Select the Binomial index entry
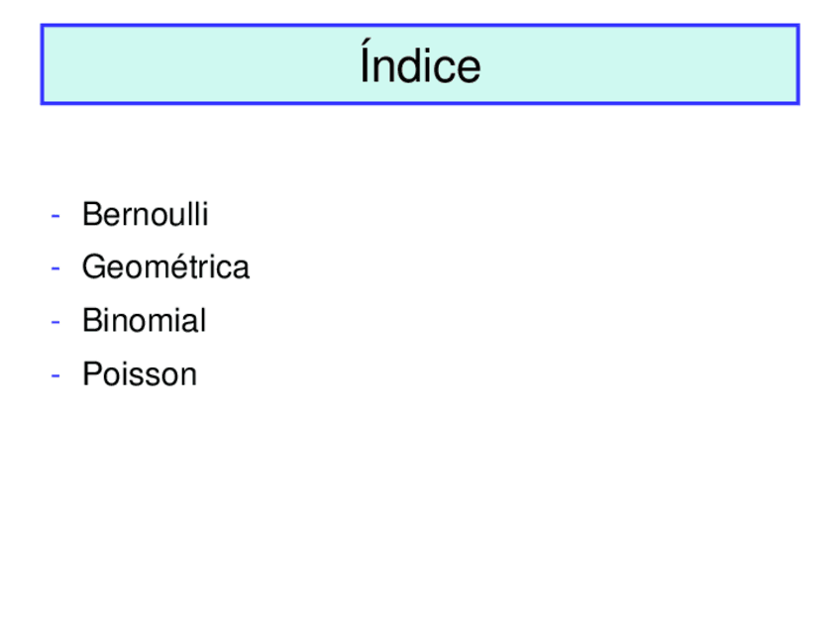The height and width of the screenshot is (630, 840). click(144, 321)
